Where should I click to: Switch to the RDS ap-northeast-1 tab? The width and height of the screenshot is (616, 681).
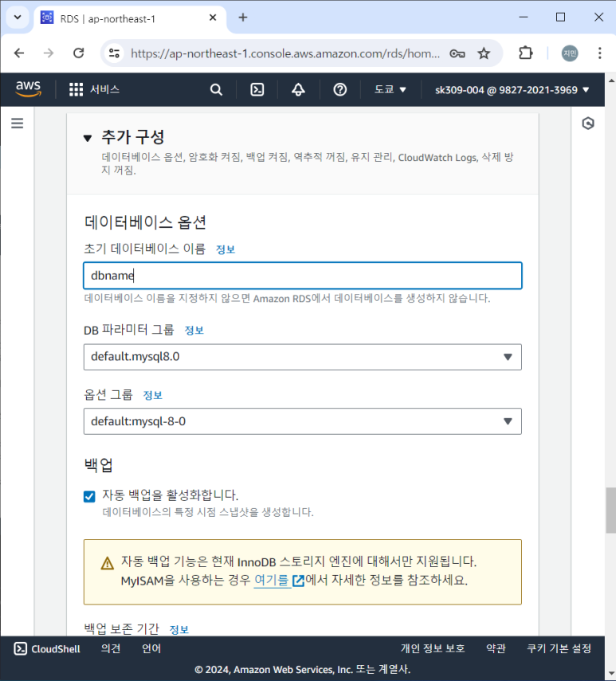(129, 18)
